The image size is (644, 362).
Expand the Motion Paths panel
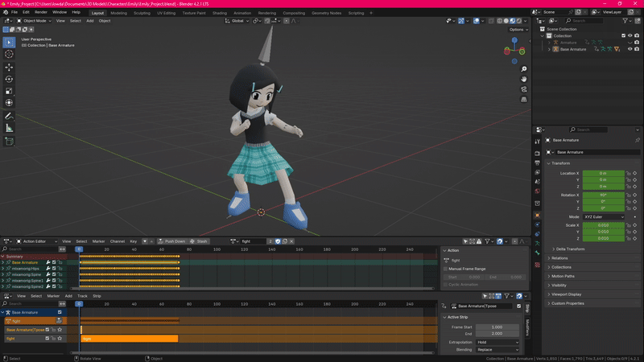562,276
